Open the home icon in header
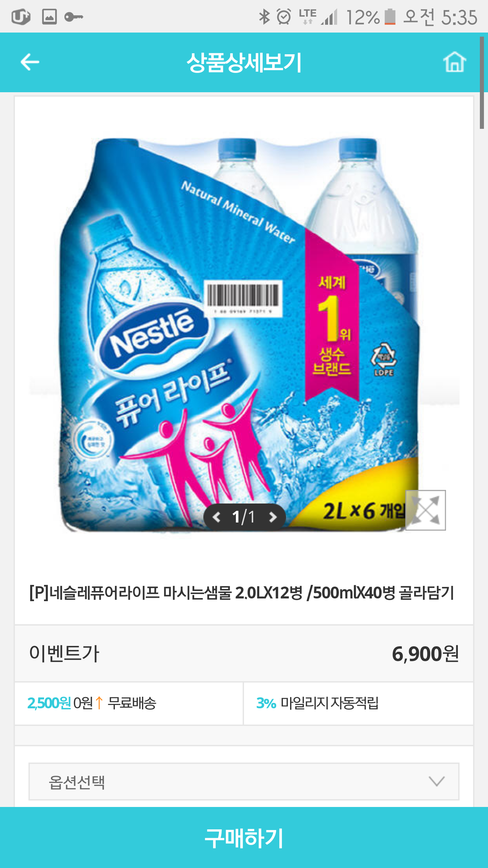The width and height of the screenshot is (488, 868). coord(454,62)
